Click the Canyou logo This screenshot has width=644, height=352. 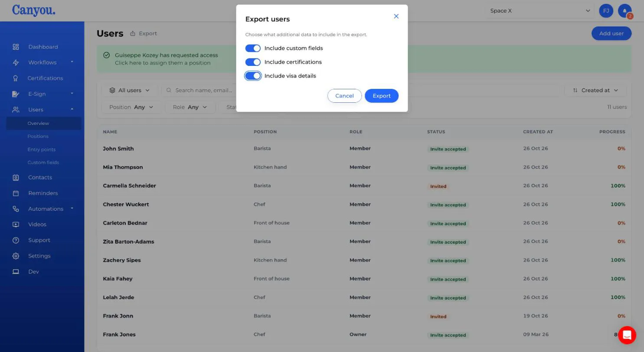[x=33, y=10]
